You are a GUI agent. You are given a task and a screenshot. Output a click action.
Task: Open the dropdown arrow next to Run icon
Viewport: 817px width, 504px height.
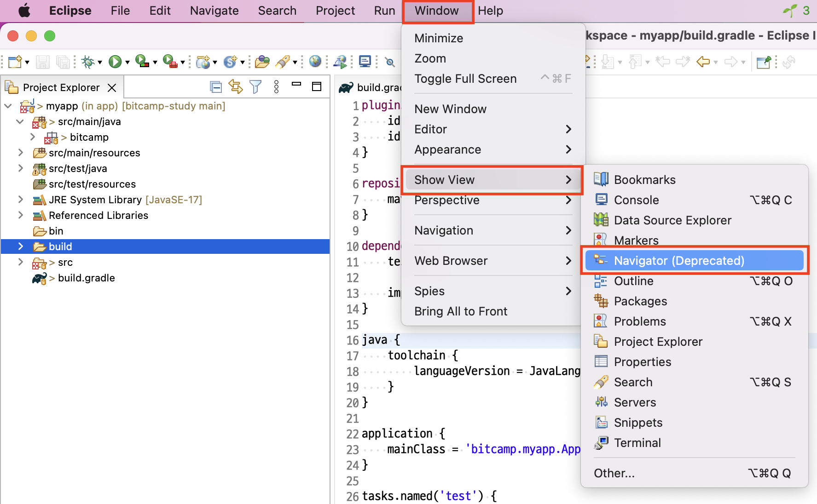pos(127,63)
